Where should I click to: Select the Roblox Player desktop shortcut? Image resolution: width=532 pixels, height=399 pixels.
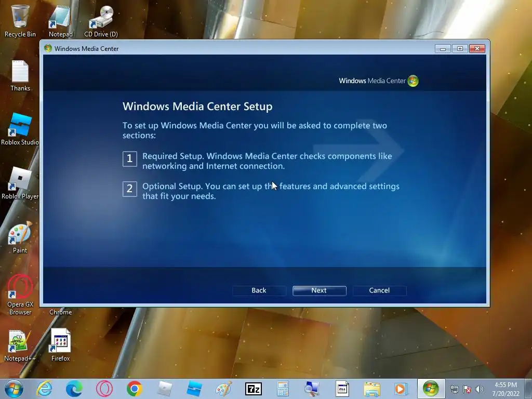(20, 183)
